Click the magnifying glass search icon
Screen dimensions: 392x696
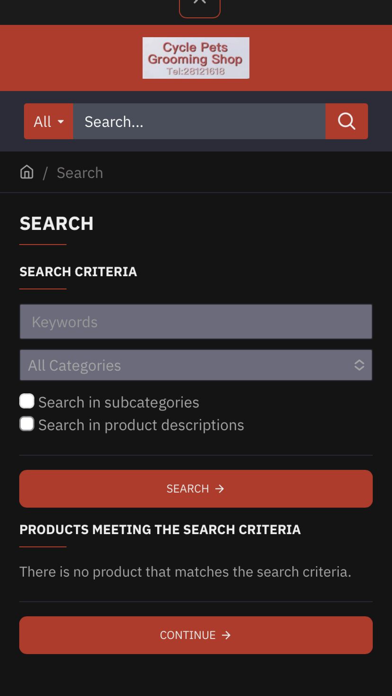tap(346, 121)
